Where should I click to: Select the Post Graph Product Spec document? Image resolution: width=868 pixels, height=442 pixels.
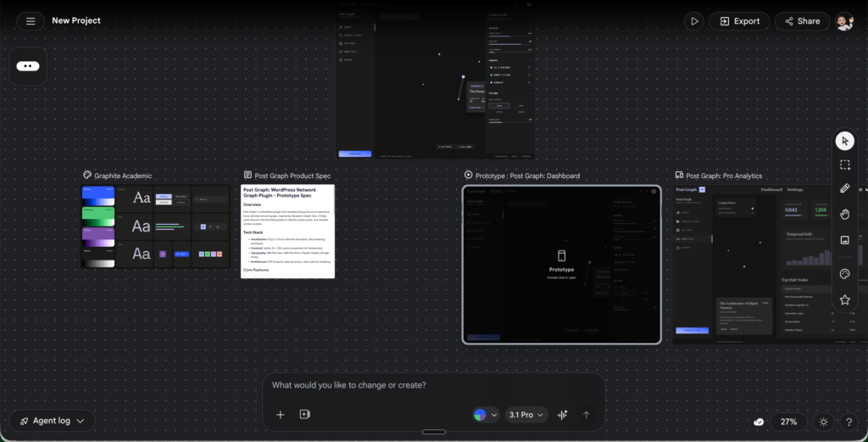click(288, 231)
